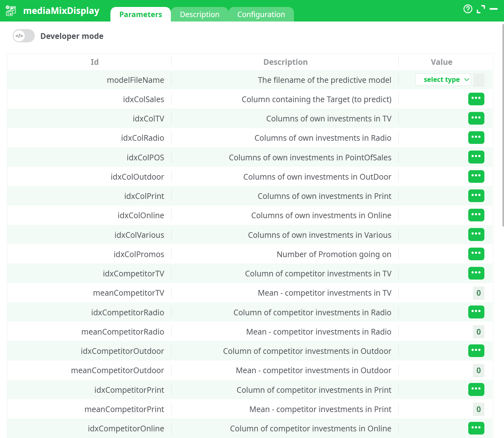
Task: Select the Parameters tab
Action: [140, 15]
